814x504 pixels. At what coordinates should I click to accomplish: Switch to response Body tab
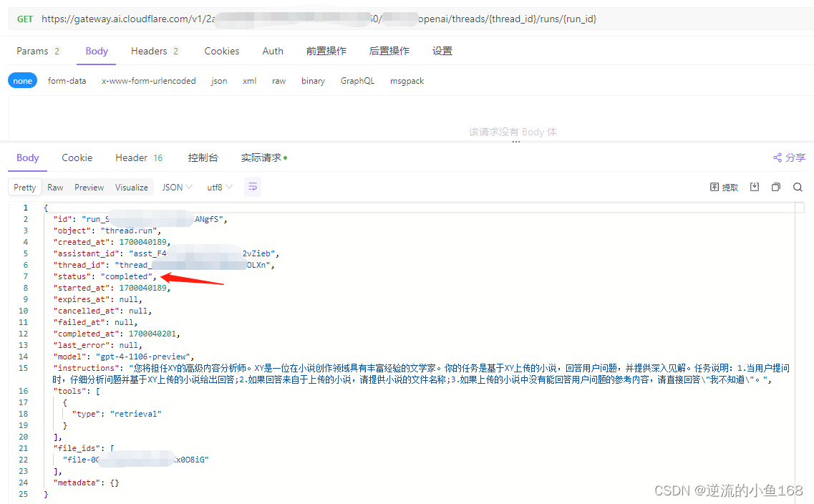click(27, 157)
